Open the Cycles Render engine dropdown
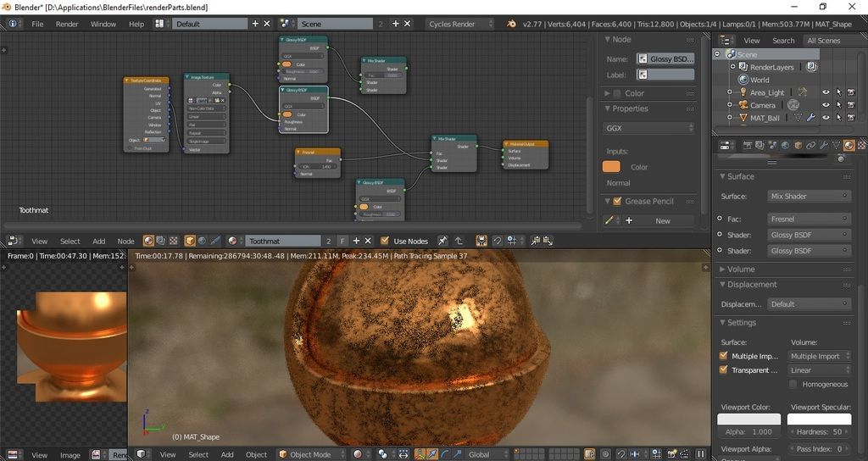The image size is (868, 461). click(x=459, y=24)
